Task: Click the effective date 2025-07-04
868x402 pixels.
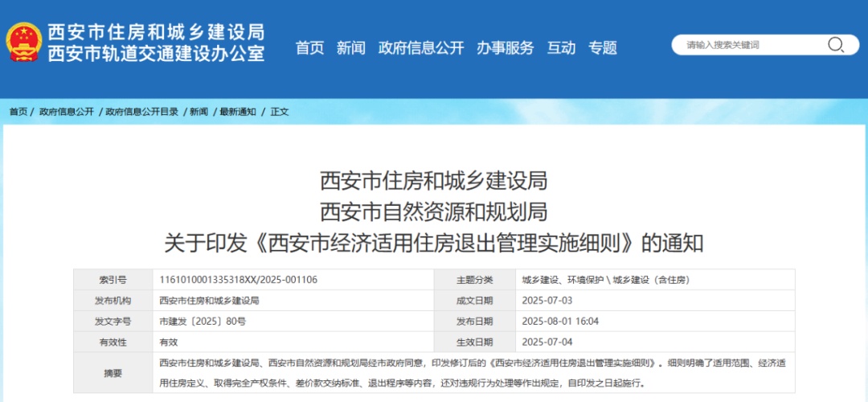Action: coord(547,342)
